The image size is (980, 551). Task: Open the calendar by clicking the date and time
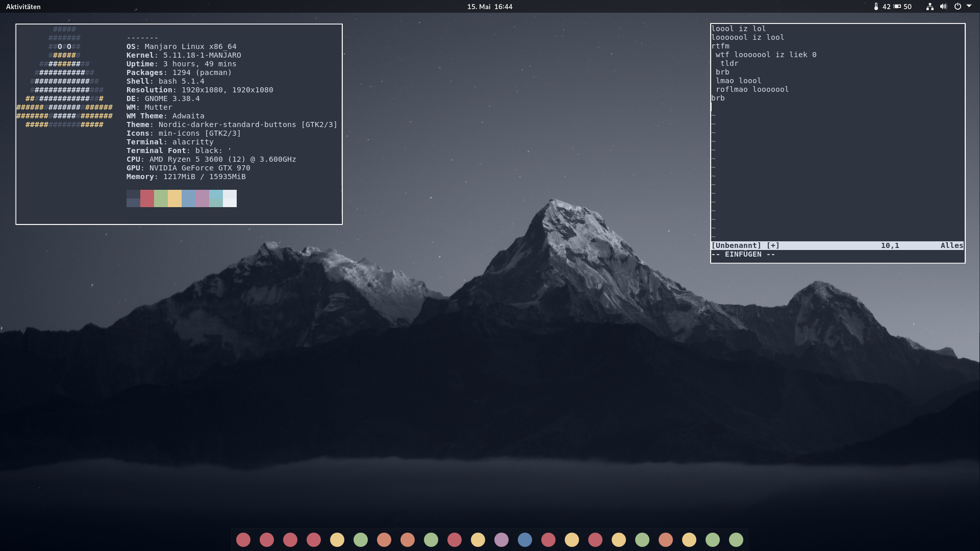pos(490,7)
